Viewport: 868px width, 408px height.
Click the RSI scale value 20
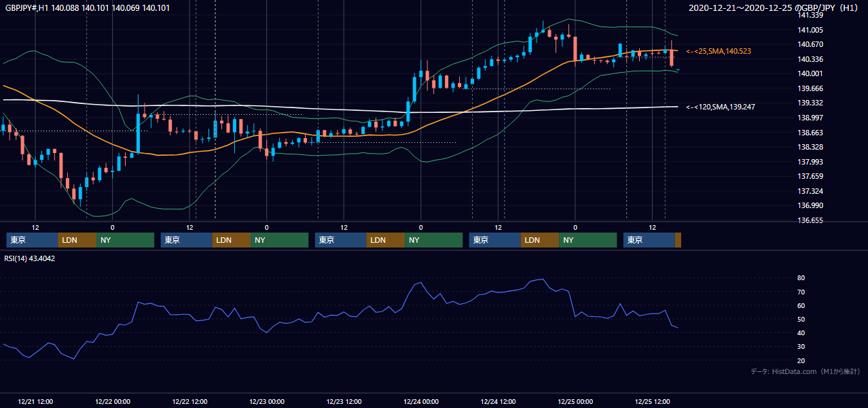801,360
